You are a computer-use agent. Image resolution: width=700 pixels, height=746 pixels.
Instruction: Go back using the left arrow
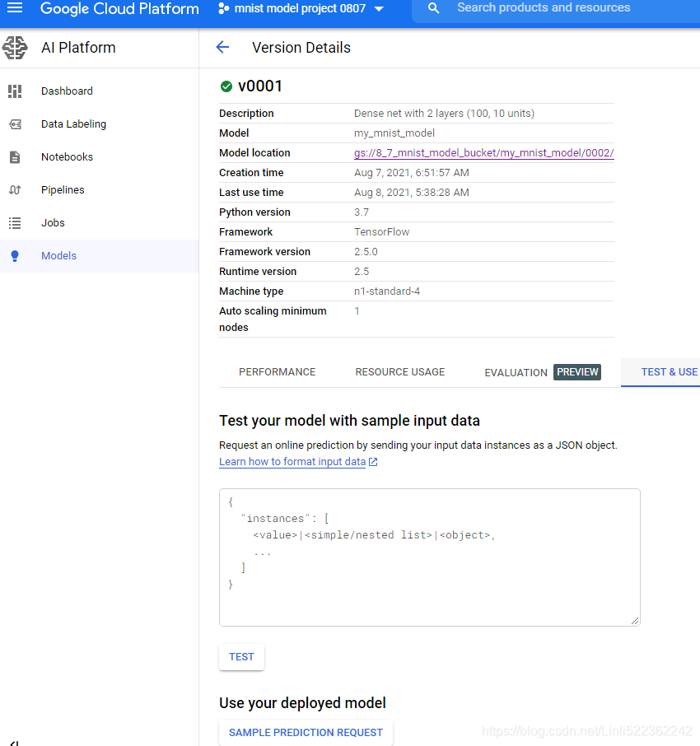tap(222, 47)
